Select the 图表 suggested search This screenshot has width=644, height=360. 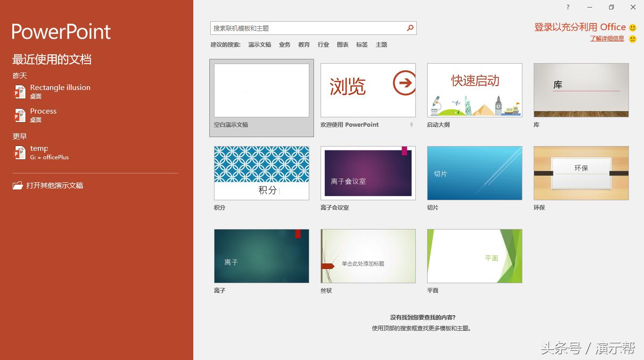343,44
